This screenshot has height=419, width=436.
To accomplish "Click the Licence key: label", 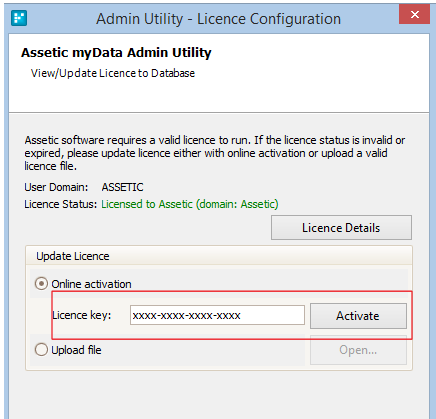I will [x=82, y=315].
